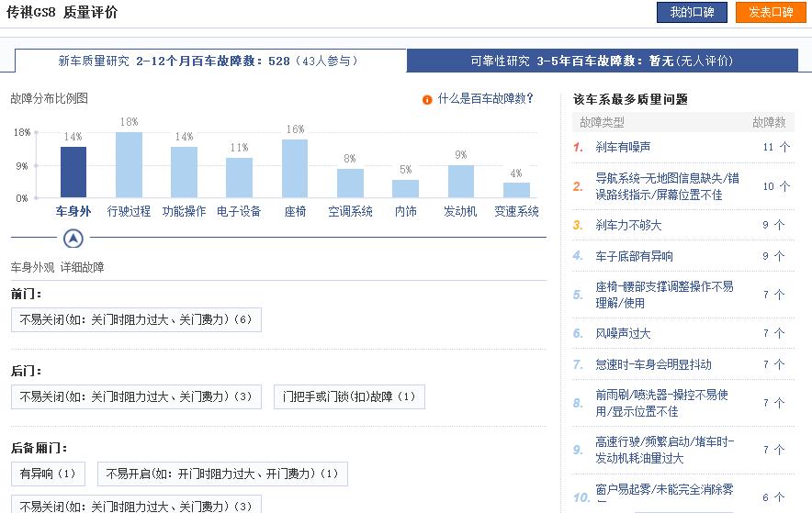Open 刹车有噪声 issue link
Screen dimensions: 812x513
click(x=623, y=147)
